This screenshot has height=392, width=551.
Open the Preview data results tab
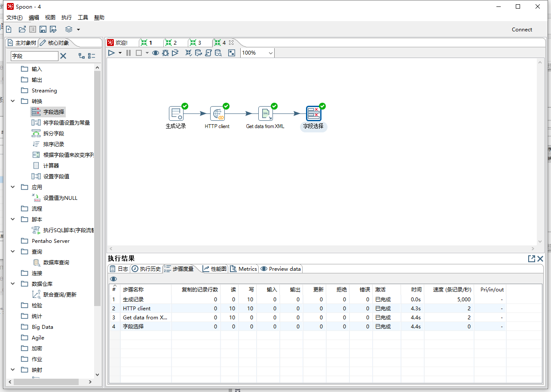(281, 269)
